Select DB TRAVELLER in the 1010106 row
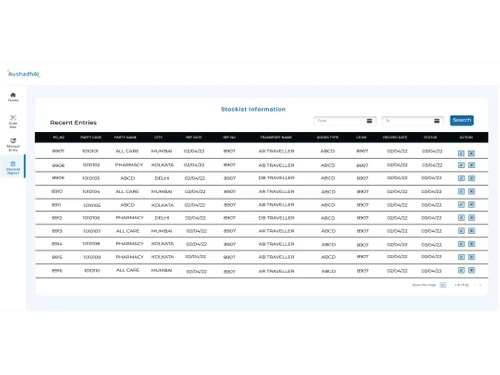 point(276,218)
